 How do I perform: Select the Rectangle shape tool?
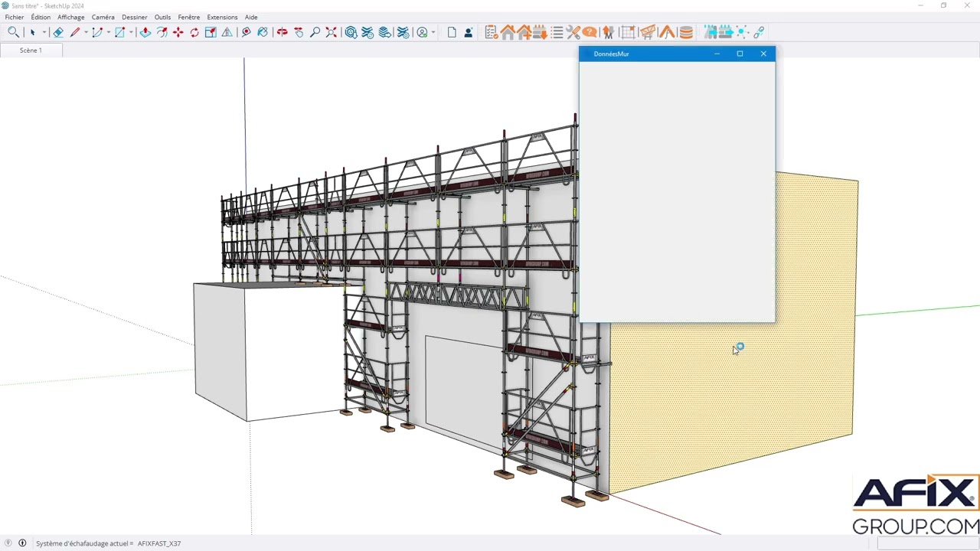pos(119,32)
